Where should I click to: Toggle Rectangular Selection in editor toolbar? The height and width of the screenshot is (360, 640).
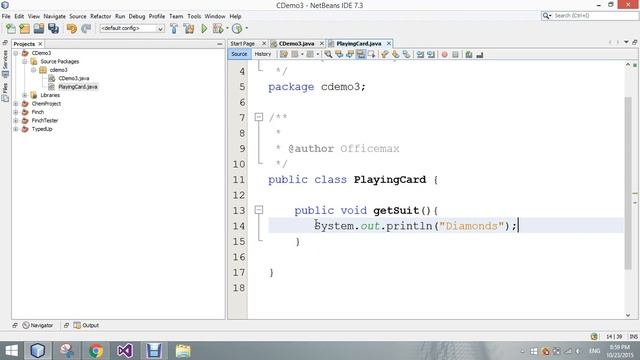[371, 54]
